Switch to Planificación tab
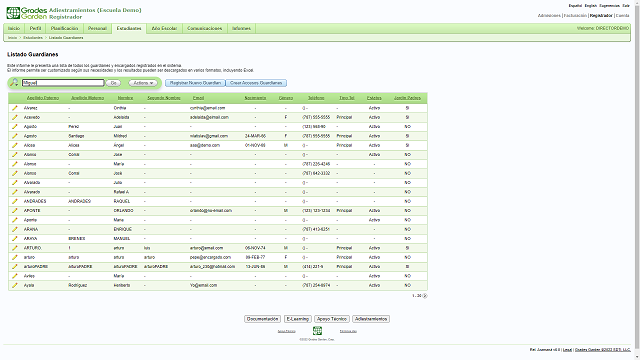Viewport: 640px width, 360px height. (64, 29)
